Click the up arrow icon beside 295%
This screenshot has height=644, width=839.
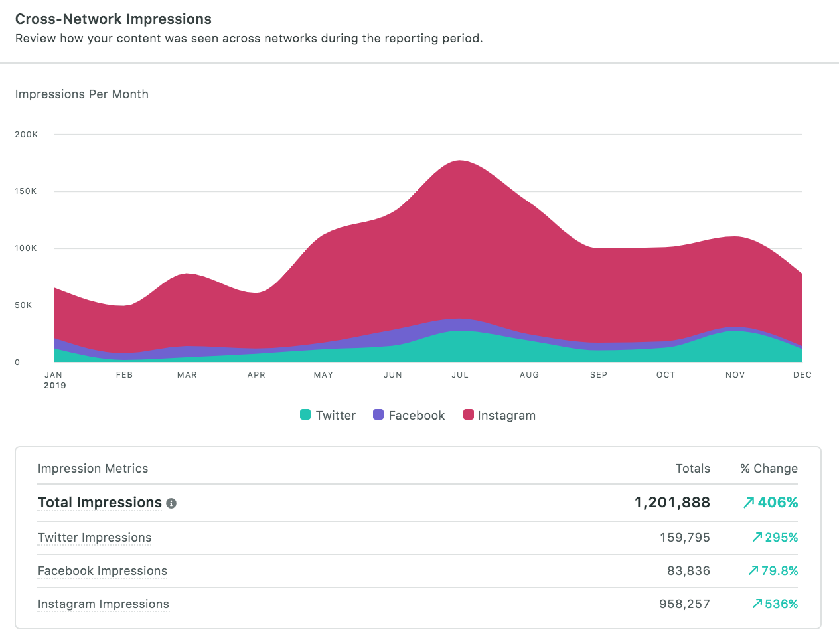757,538
